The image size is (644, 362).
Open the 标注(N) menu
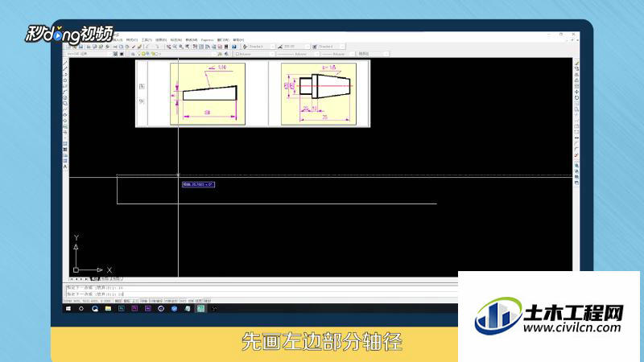point(176,39)
